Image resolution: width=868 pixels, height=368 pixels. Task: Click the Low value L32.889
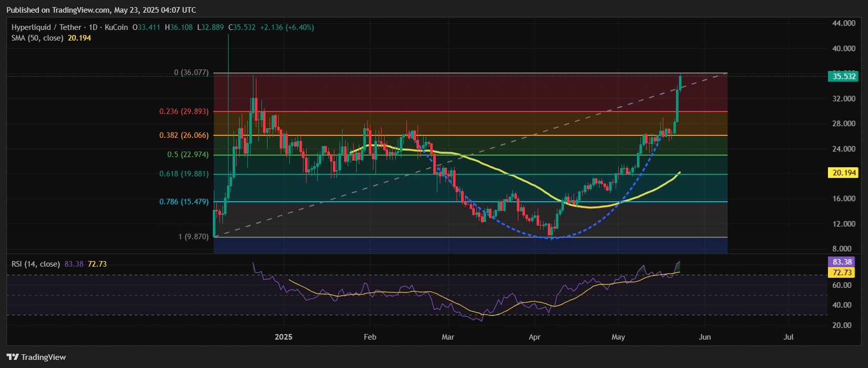click(x=210, y=27)
